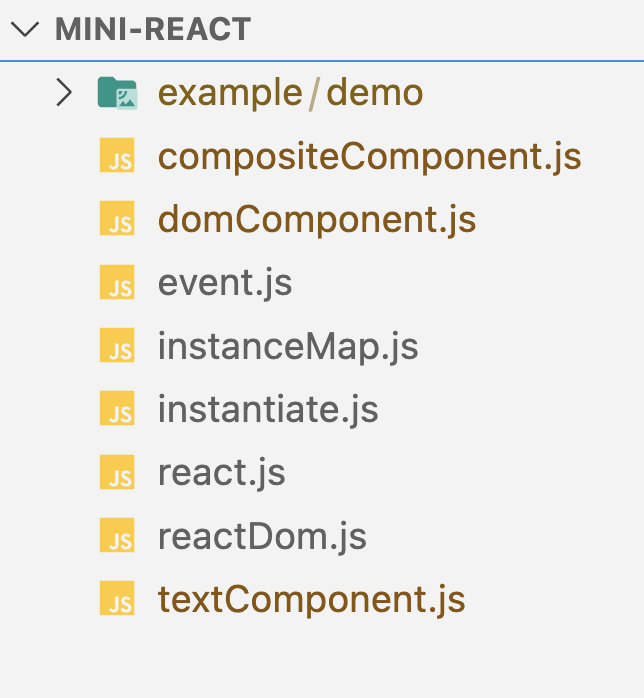Click the example/demo folder icon
The width and height of the screenshot is (644, 698).
[118, 94]
